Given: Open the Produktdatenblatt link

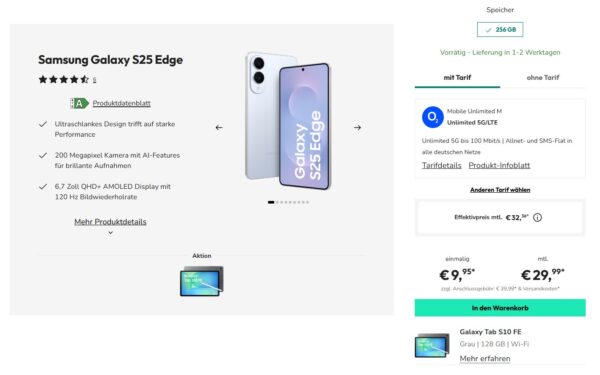Looking at the screenshot, I should click(122, 103).
